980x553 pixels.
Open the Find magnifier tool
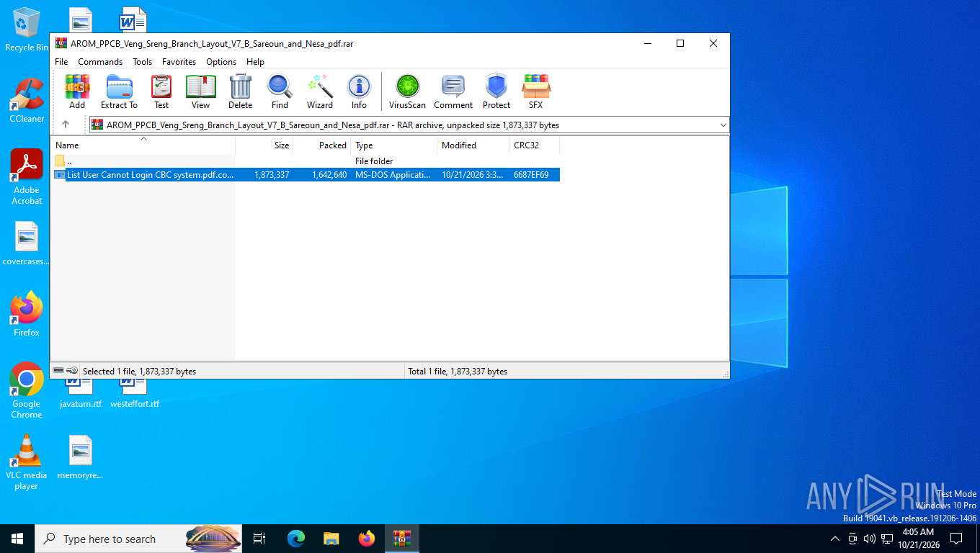tap(280, 91)
